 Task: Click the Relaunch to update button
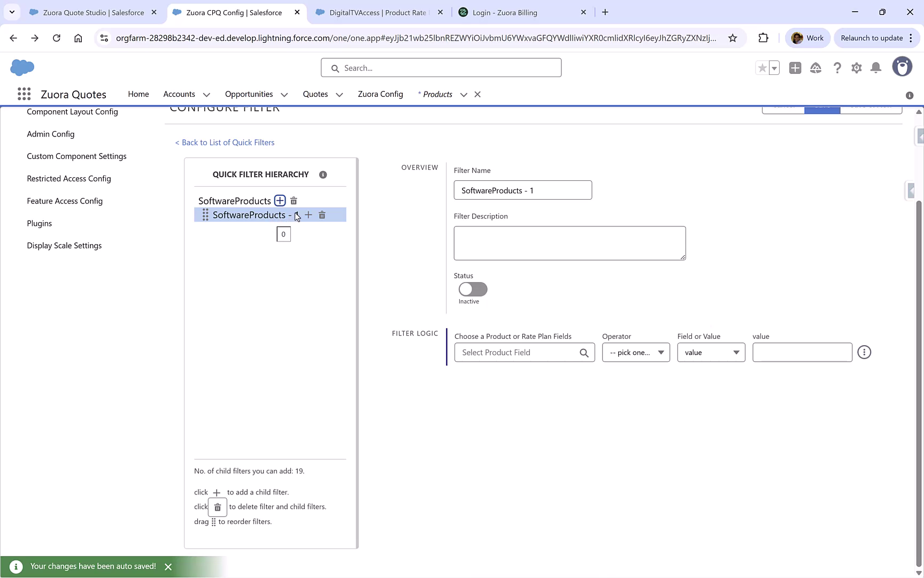(x=872, y=38)
